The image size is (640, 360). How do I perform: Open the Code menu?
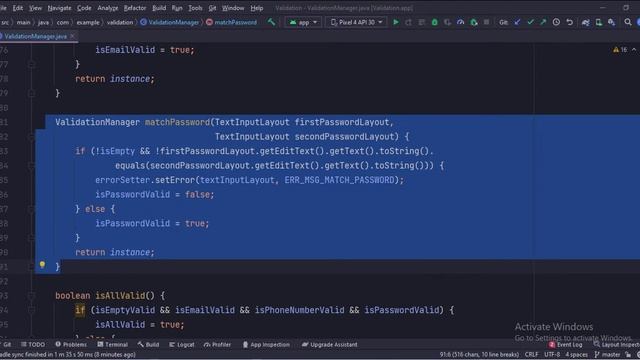click(x=84, y=8)
